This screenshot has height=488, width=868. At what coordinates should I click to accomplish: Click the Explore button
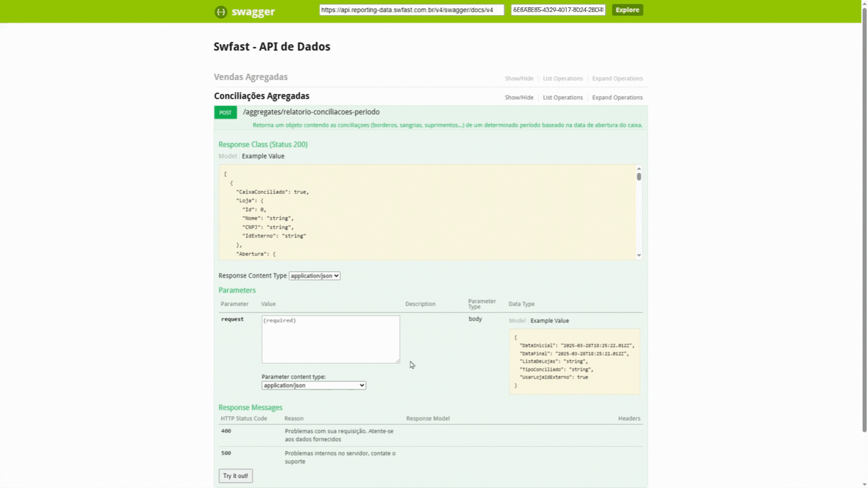coord(627,10)
